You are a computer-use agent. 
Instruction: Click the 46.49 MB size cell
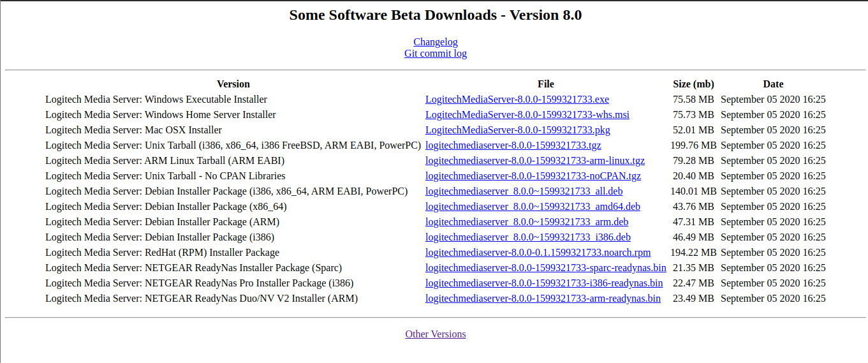[x=693, y=237]
